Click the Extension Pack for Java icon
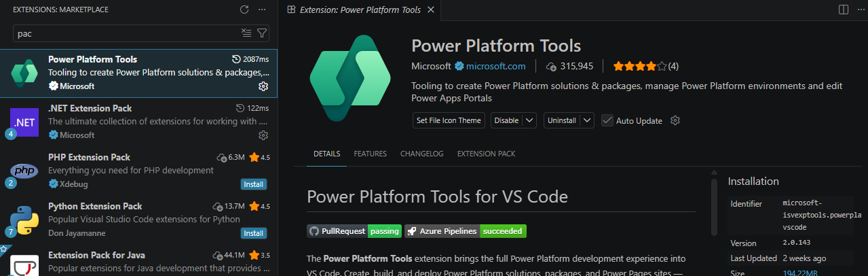The width and height of the screenshot is (868, 276). pyautogui.click(x=24, y=265)
